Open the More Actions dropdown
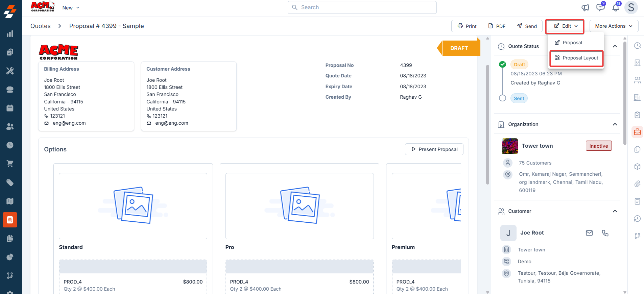 point(614,26)
